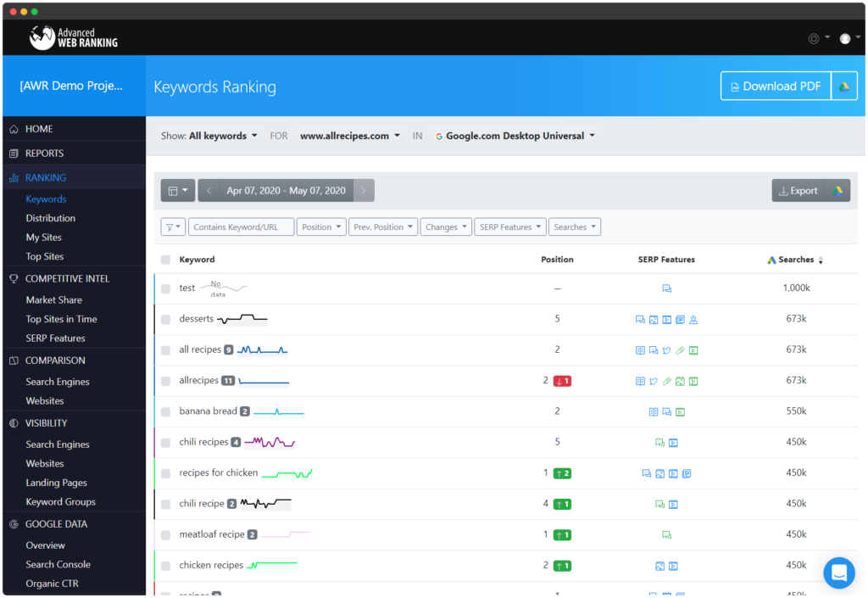Image resolution: width=868 pixels, height=598 pixels.
Task: Click the GOOGLE DATA icon in sidebar
Action: [x=14, y=524]
